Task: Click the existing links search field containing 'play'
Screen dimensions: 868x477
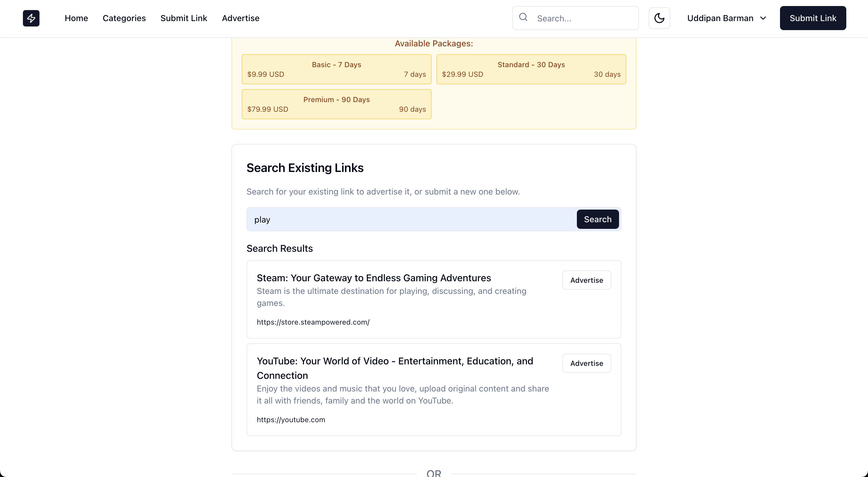Action: 411,220
